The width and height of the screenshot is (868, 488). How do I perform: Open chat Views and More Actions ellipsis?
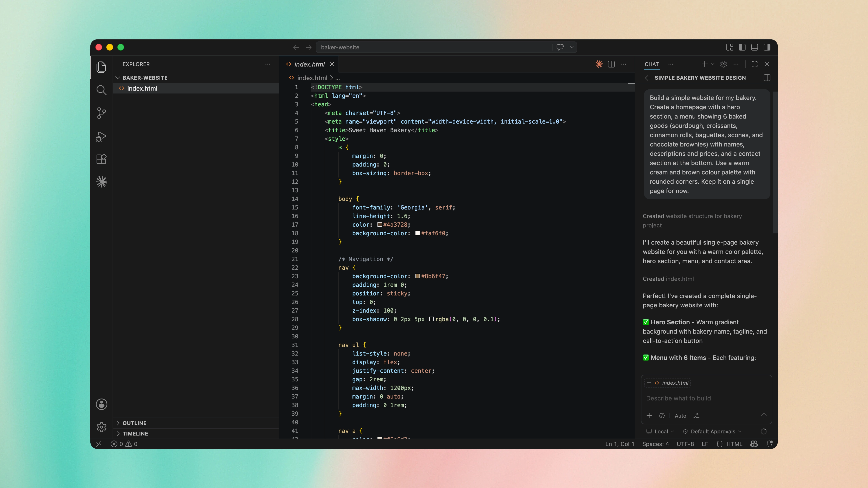(x=736, y=64)
